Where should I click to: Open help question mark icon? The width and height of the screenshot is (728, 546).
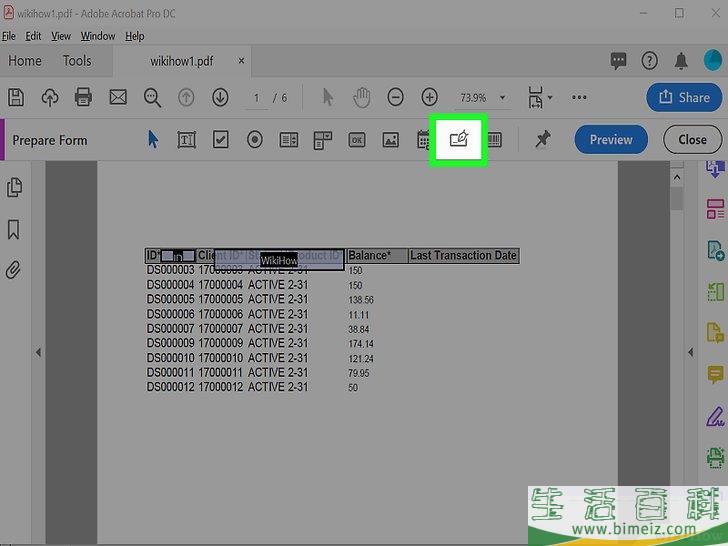pos(650,61)
